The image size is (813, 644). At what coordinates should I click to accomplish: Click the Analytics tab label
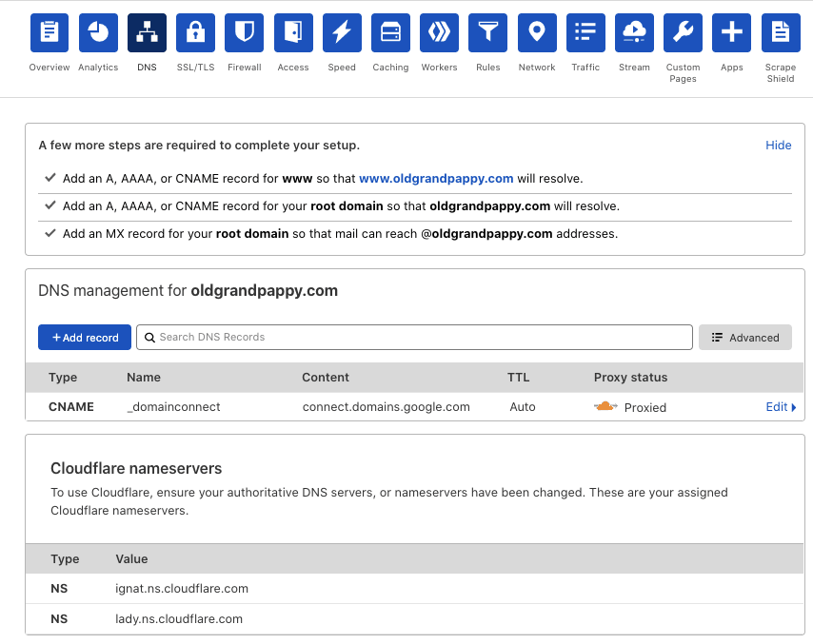pos(98,68)
